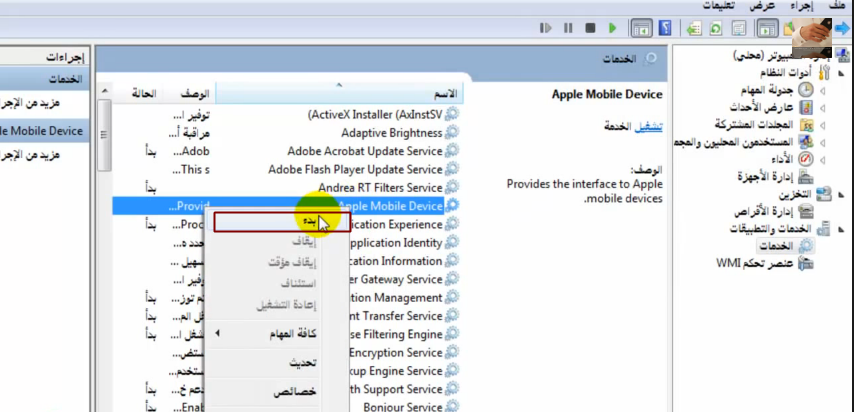Select the Adobe Flash Player Update Service row
The width and height of the screenshot is (854, 412).
(x=286, y=169)
